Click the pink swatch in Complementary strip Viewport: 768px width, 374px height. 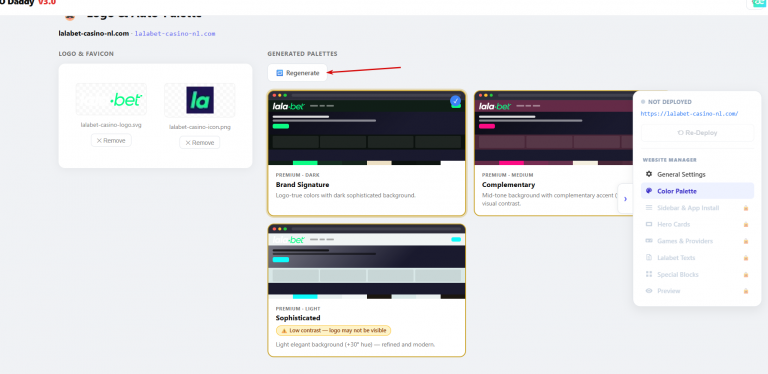pyautogui.click(x=511, y=163)
